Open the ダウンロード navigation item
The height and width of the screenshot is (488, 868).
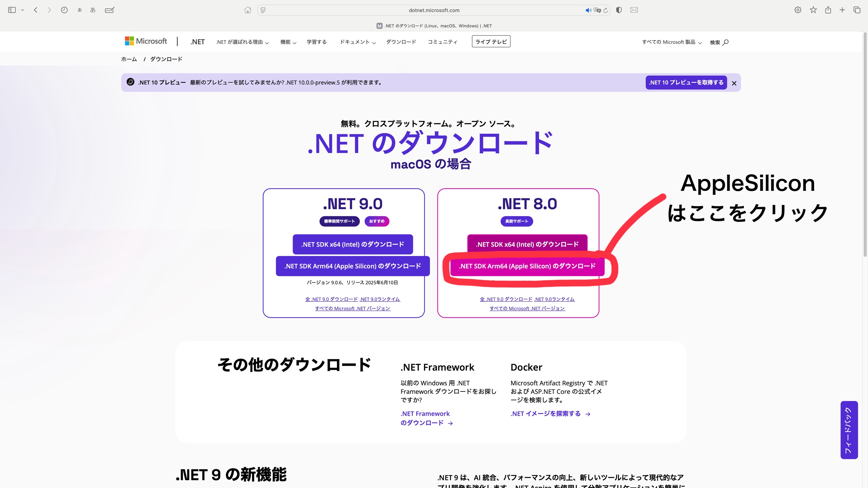[401, 42]
